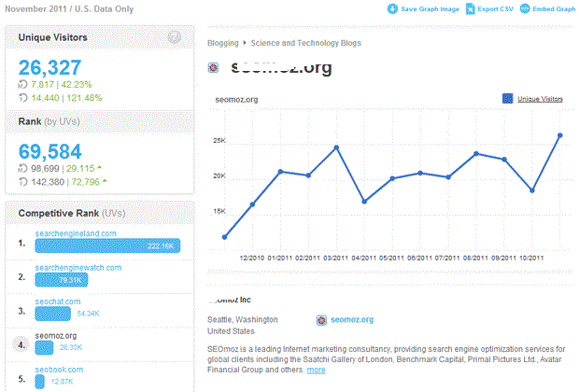Open the Unique Visitors help question-mark icon
The width and height of the screenshot is (579, 392).
(175, 37)
